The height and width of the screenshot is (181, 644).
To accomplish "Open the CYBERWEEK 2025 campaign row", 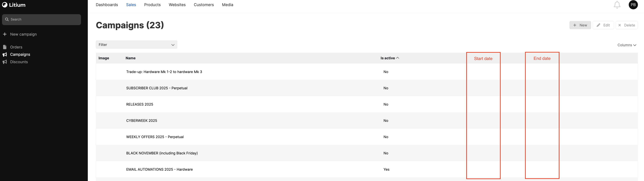I will 142,121.
